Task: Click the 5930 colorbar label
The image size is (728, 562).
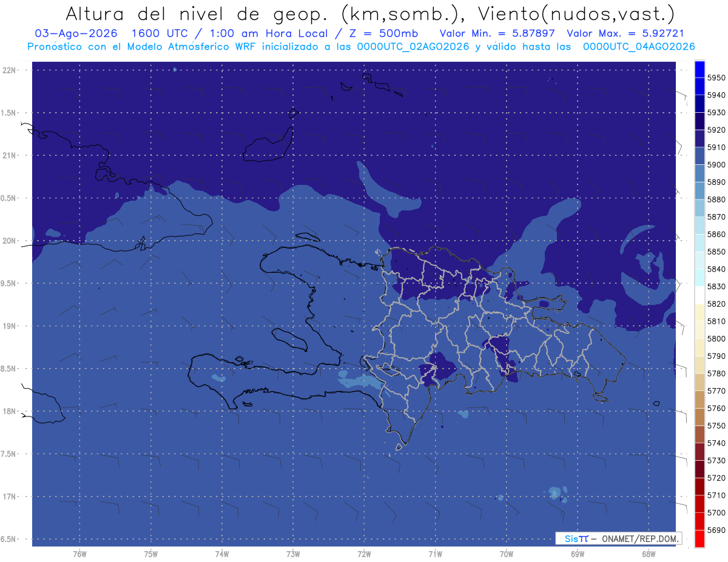Action: (716, 112)
